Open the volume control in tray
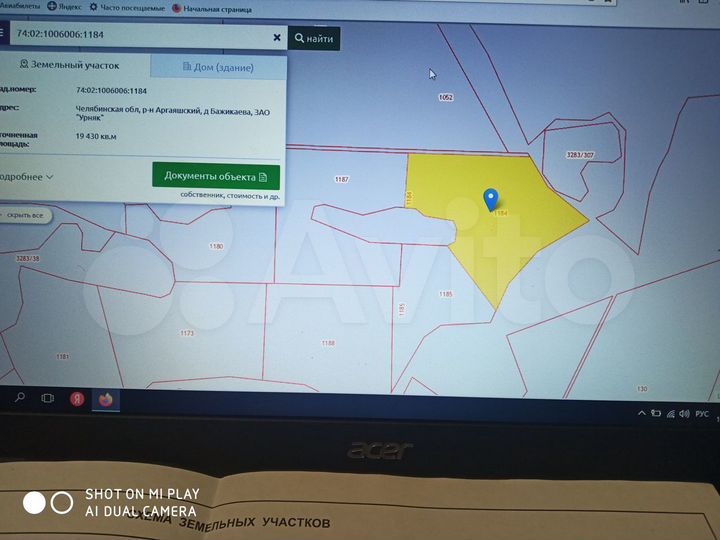This screenshot has width=720, height=540. pos(684,414)
